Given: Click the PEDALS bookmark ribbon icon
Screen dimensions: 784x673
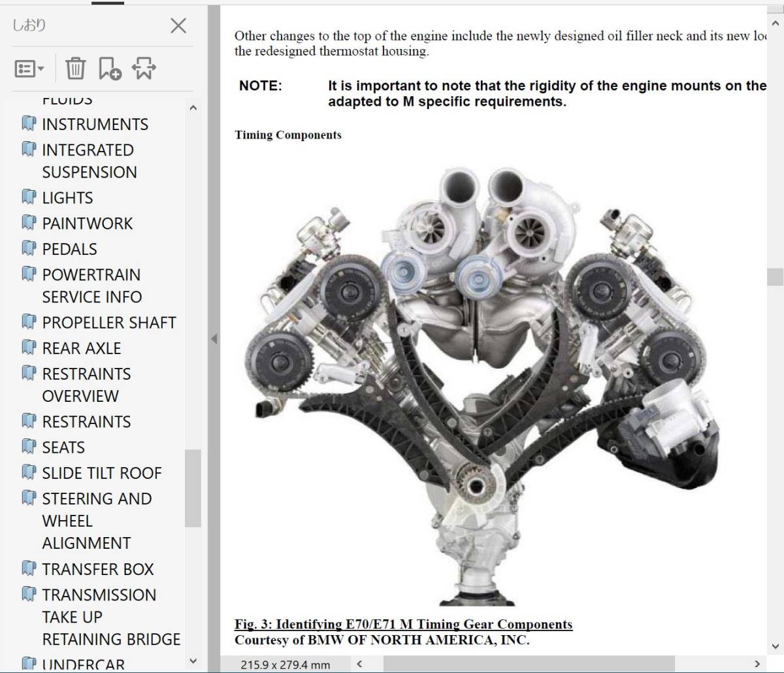Looking at the screenshot, I should pos(29,248).
